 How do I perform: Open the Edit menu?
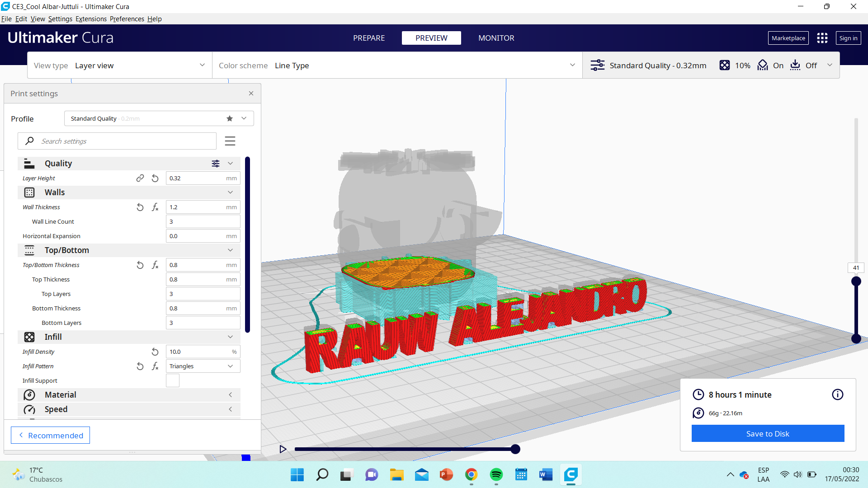pos(21,19)
